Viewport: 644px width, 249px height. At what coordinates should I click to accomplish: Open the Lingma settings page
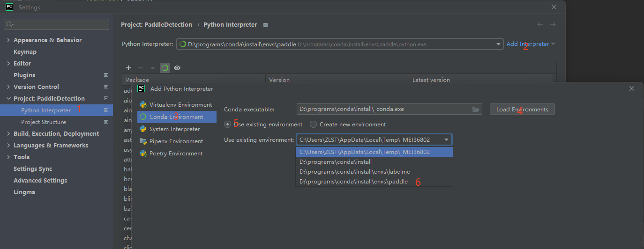(x=24, y=192)
